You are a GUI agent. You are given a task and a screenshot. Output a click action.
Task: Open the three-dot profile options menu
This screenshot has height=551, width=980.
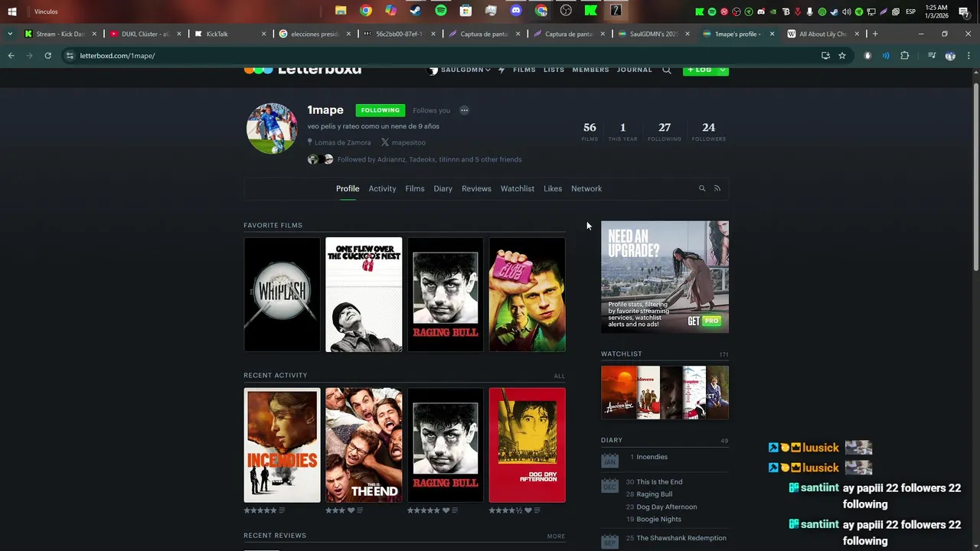point(464,110)
